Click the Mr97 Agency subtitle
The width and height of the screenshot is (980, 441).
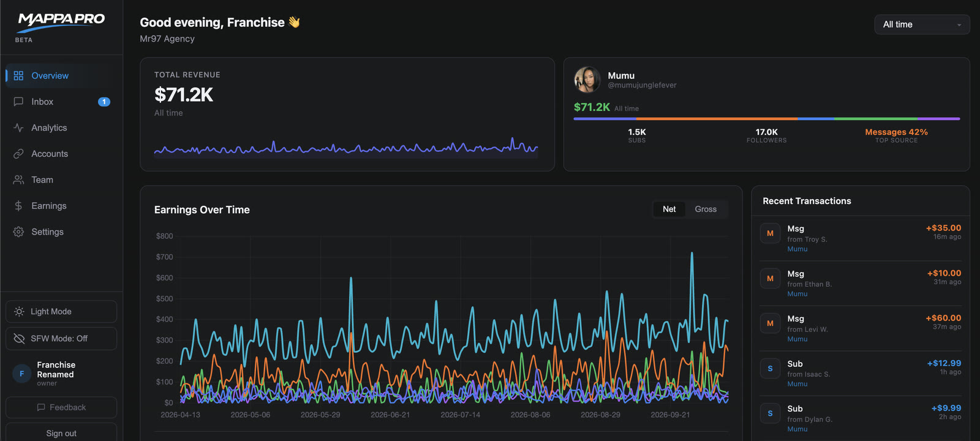[167, 39]
